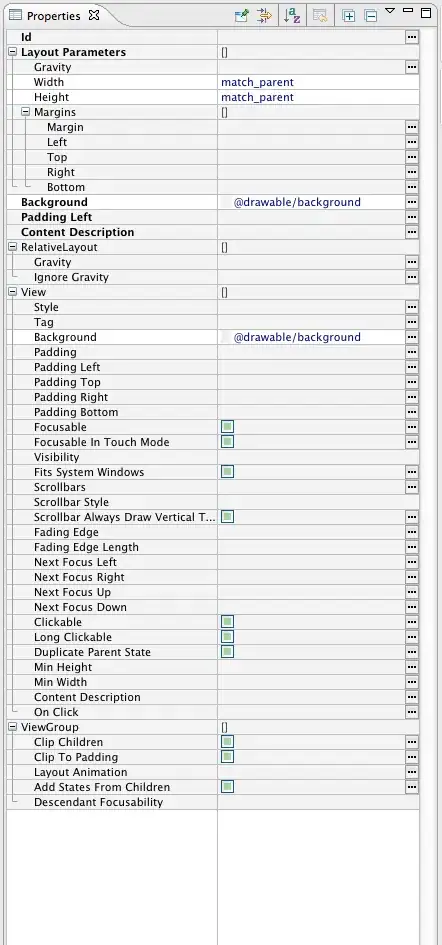This screenshot has width=442, height=945.
Task: Close the Properties tab with its X
Action: point(94,16)
